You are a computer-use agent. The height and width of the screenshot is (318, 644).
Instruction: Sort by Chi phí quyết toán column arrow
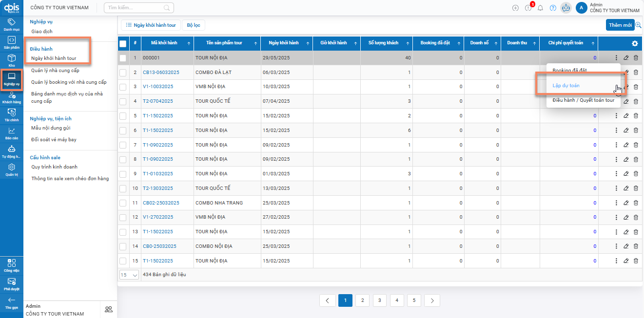click(593, 43)
